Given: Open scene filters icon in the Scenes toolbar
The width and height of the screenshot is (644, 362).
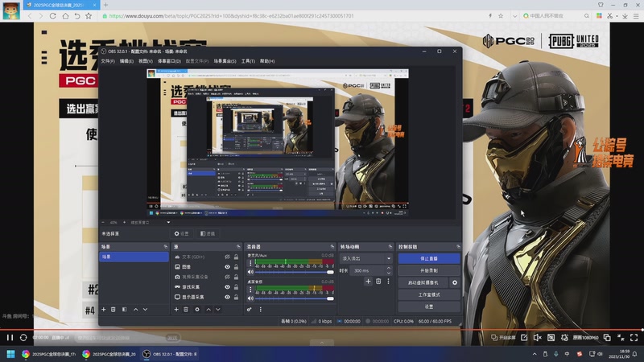Looking at the screenshot, I should click(125, 310).
